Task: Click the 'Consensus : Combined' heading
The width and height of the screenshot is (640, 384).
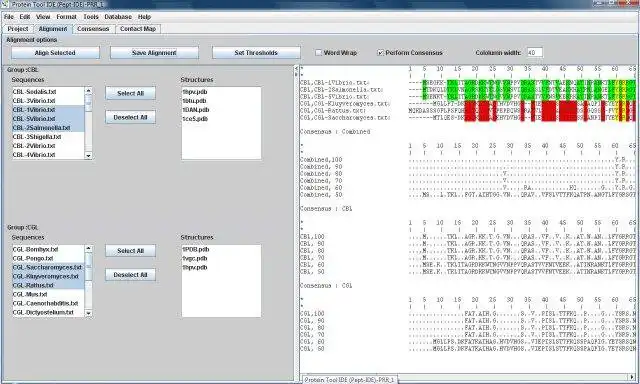Action: pos(335,132)
